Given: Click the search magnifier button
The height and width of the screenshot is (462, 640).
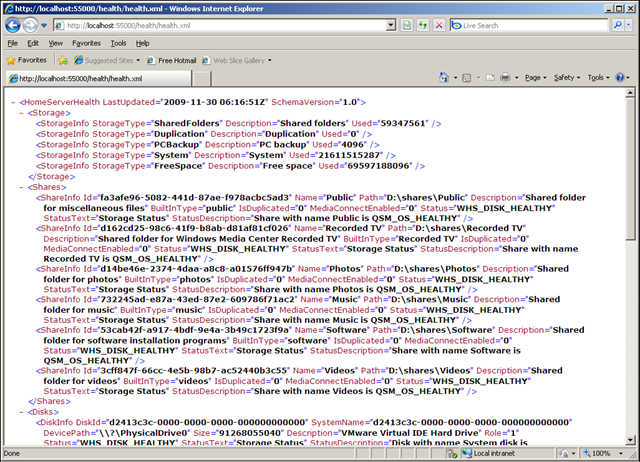Looking at the screenshot, I should point(618,25).
